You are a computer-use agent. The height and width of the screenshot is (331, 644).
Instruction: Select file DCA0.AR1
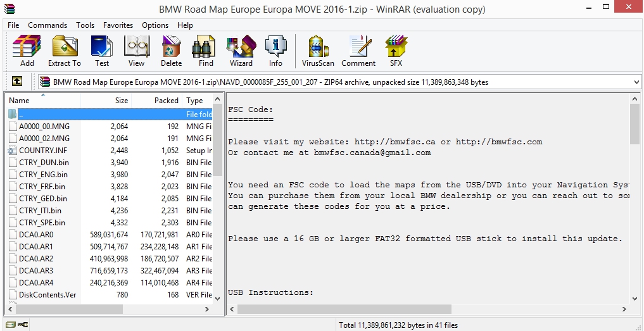pos(35,247)
